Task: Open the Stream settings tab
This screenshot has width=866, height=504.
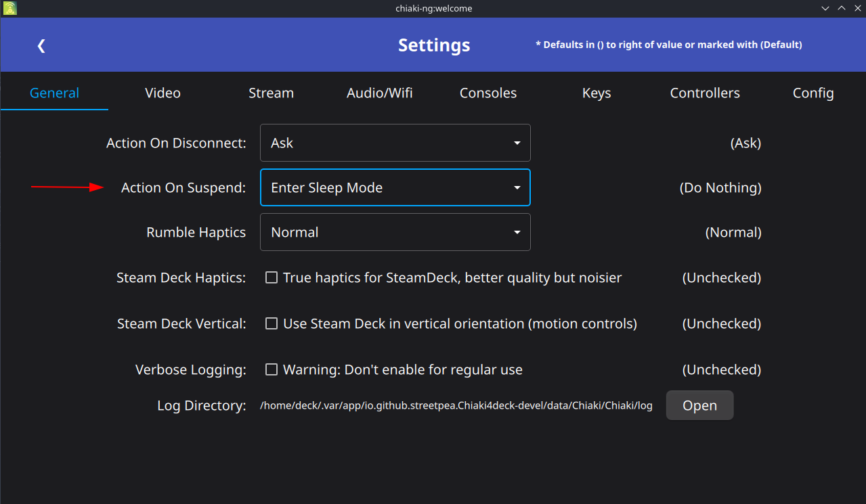Action: point(271,93)
